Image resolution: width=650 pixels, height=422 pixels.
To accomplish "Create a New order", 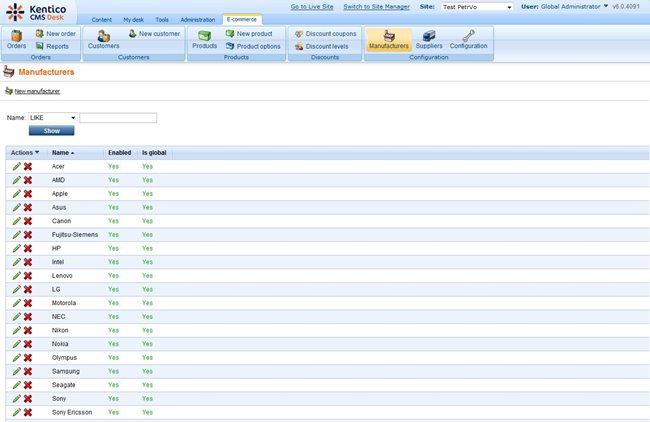I will (x=56, y=34).
